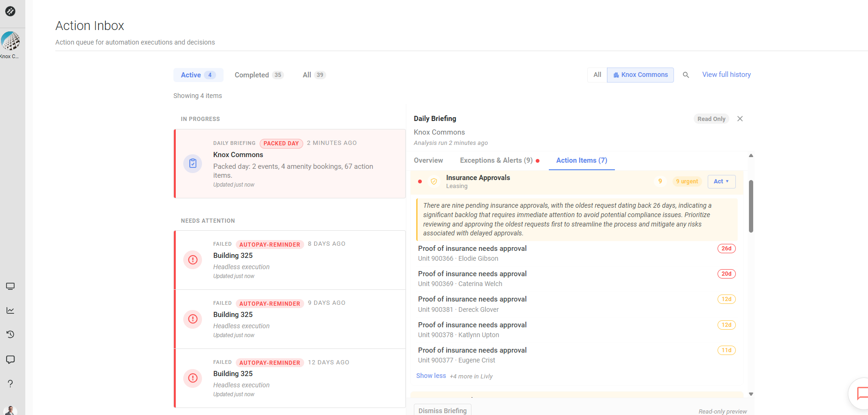Close the Daily Briefing panel
The height and width of the screenshot is (415, 868).
(x=740, y=119)
